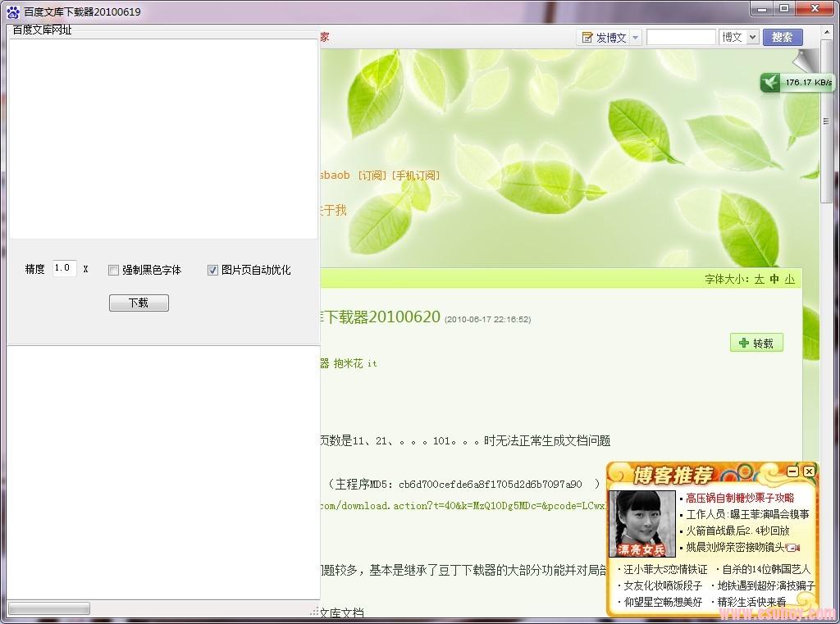The height and width of the screenshot is (624, 840).
Task: Click the blue 搜索 button
Action: click(x=782, y=37)
